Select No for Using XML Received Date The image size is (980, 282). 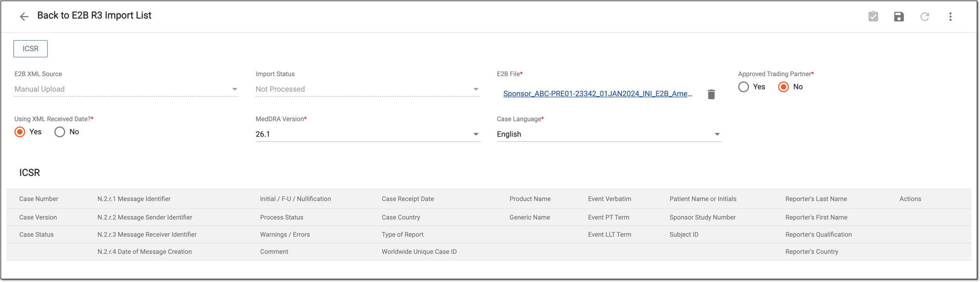click(60, 132)
